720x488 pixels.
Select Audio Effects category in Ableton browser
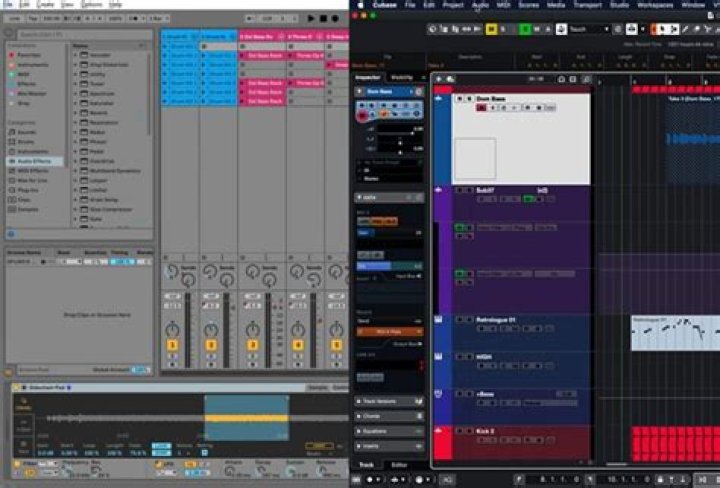point(35,161)
